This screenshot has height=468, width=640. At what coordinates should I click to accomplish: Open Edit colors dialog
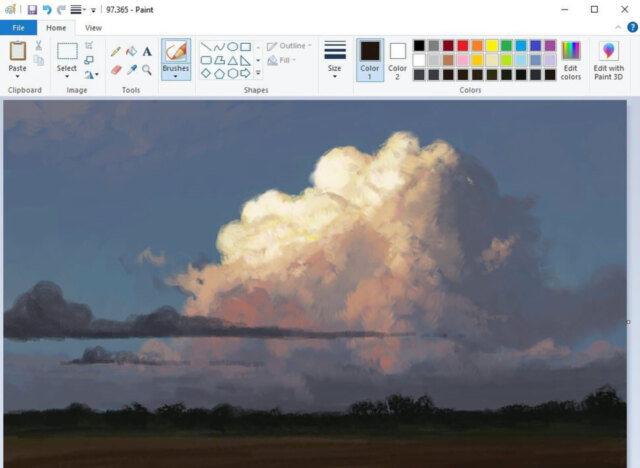click(571, 60)
